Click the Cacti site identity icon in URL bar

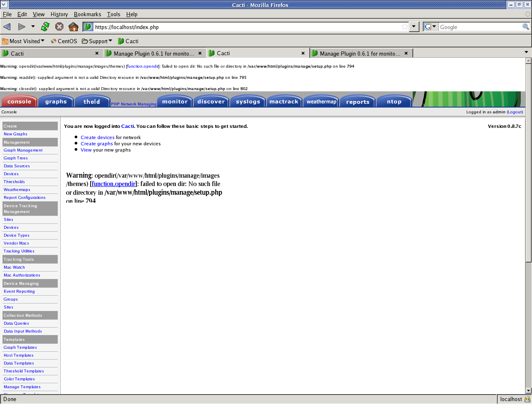[x=88, y=27]
